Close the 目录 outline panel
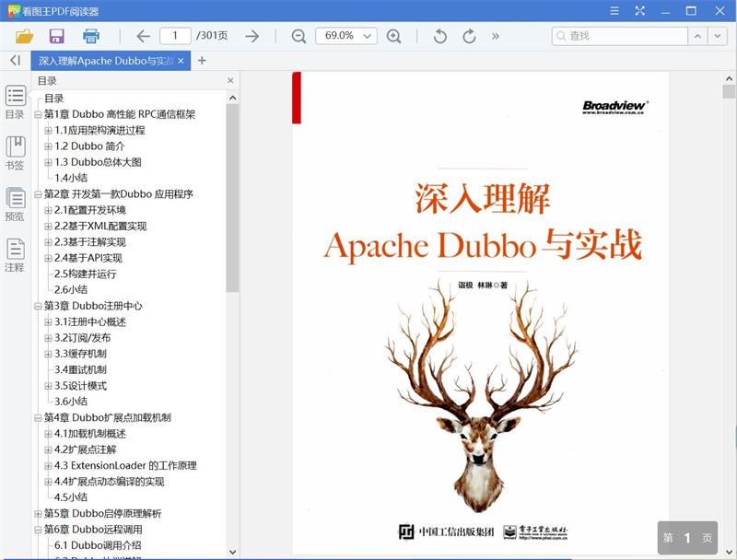This screenshot has width=737, height=560. tap(230, 80)
